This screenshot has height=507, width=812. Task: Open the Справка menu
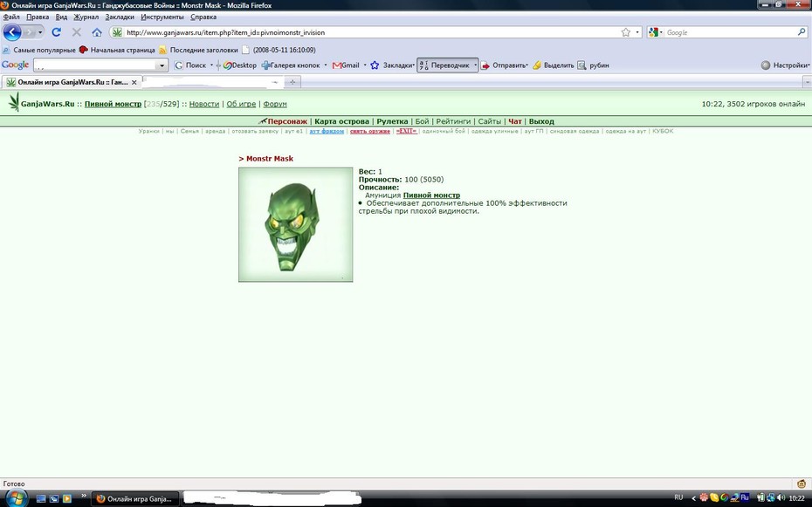click(x=203, y=17)
